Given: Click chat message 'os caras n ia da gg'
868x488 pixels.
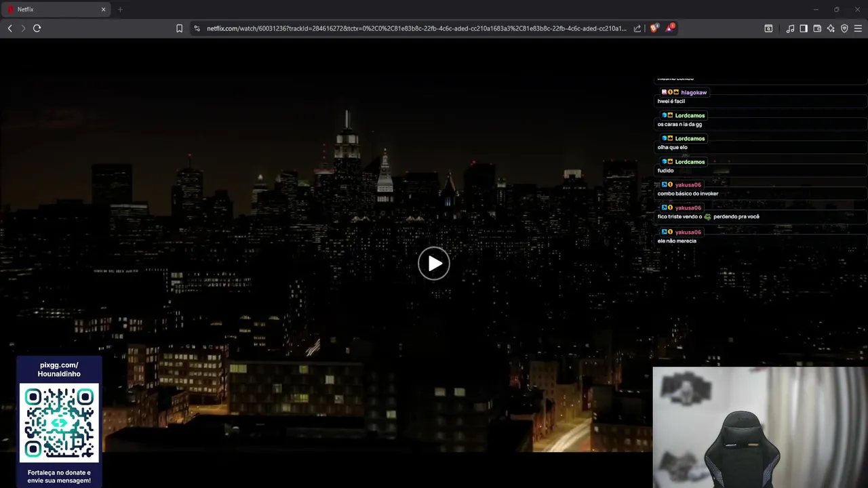Looking at the screenshot, I should coord(679,125).
